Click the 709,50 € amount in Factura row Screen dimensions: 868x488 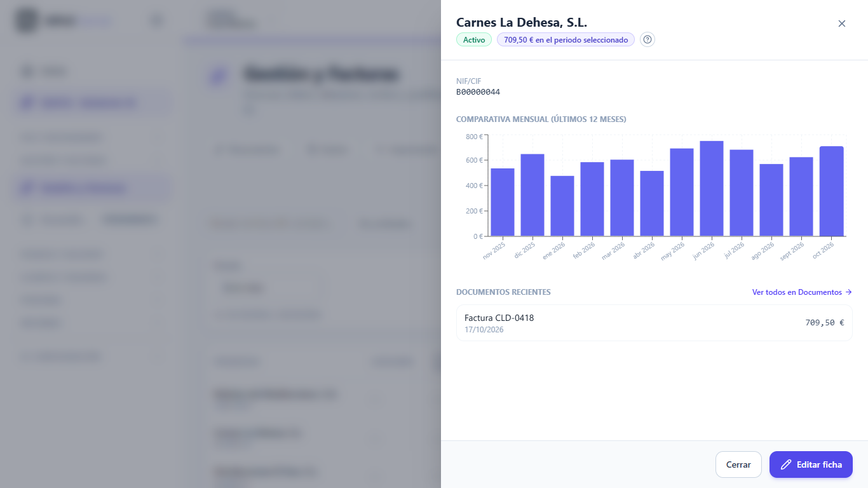coord(825,323)
